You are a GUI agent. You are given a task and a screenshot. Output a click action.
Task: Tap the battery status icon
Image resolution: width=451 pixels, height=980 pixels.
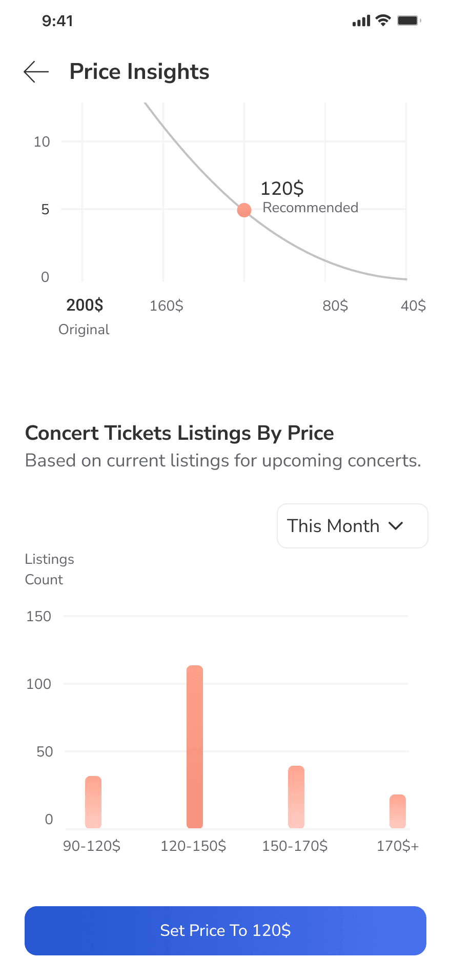pyautogui.click(x=409, y=21)
